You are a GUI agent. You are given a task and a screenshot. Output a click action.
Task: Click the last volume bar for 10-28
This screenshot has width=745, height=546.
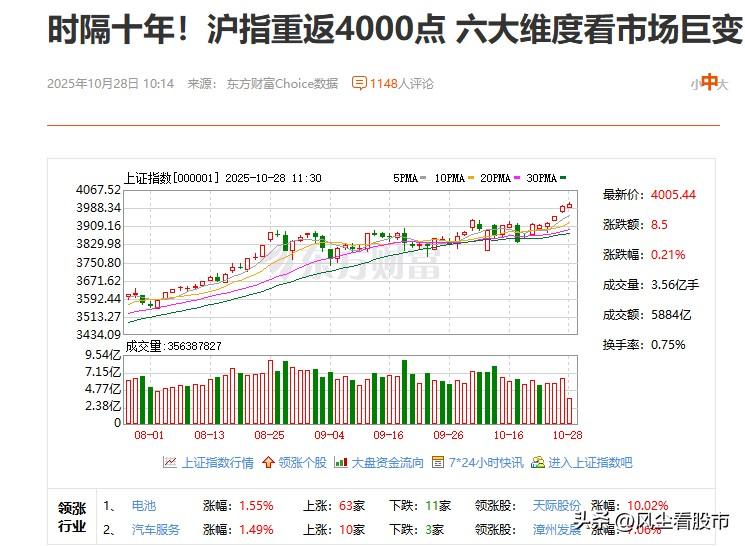[x=570, y=411]
